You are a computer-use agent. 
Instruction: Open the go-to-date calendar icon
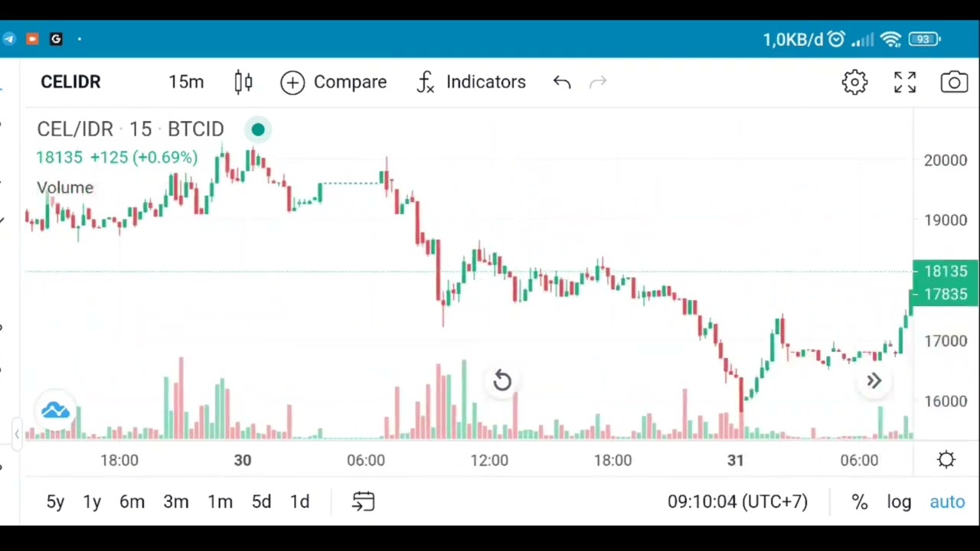coord(363,501)
